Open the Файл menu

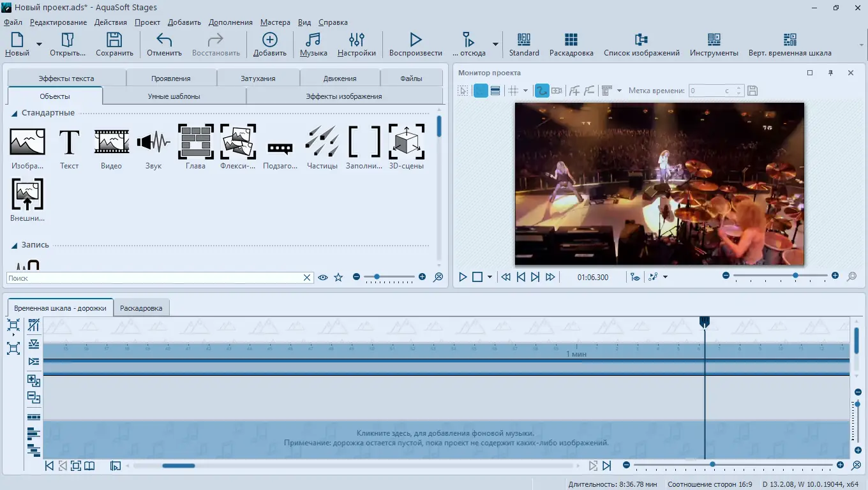tap(13, 22)
